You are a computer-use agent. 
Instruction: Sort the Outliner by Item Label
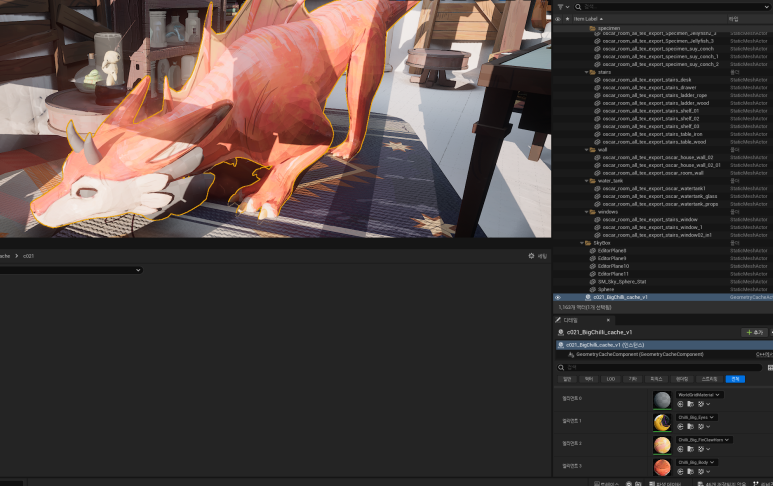[588, 19]
